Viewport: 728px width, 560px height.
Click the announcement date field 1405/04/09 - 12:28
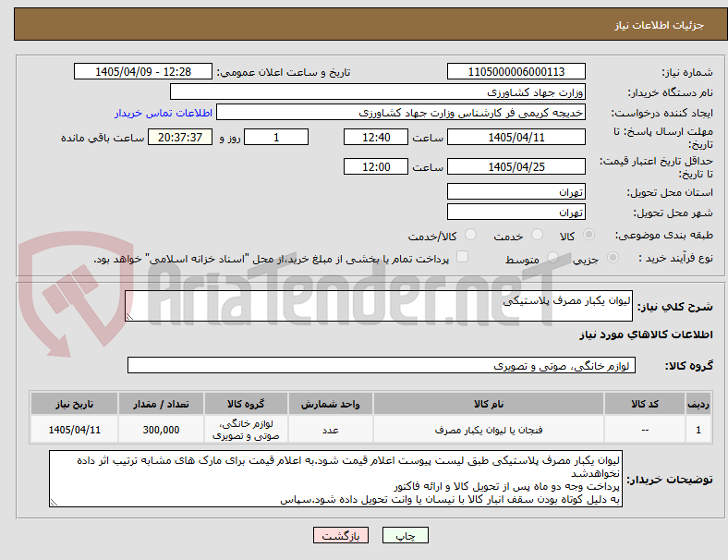click(143, 71)
